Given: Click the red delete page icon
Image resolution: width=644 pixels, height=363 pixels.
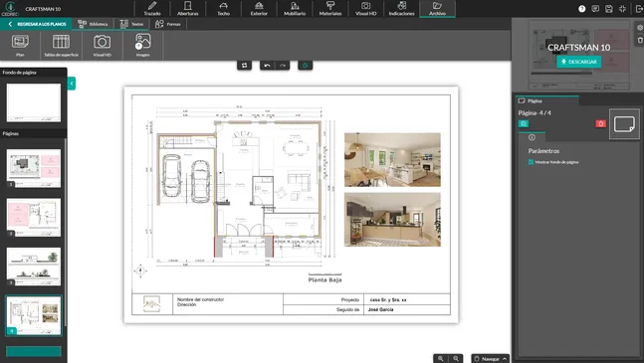Looking at the screenshot, I should tap(600, 123).
